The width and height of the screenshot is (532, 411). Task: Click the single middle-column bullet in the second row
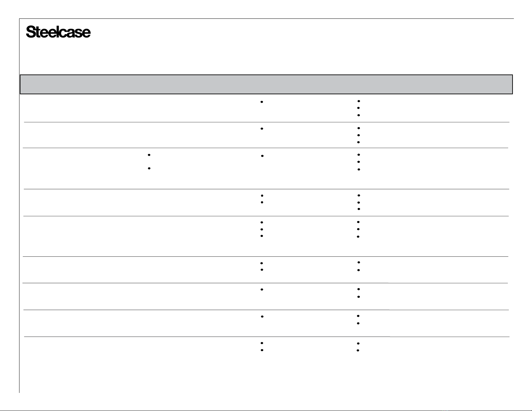pos(261,129)
